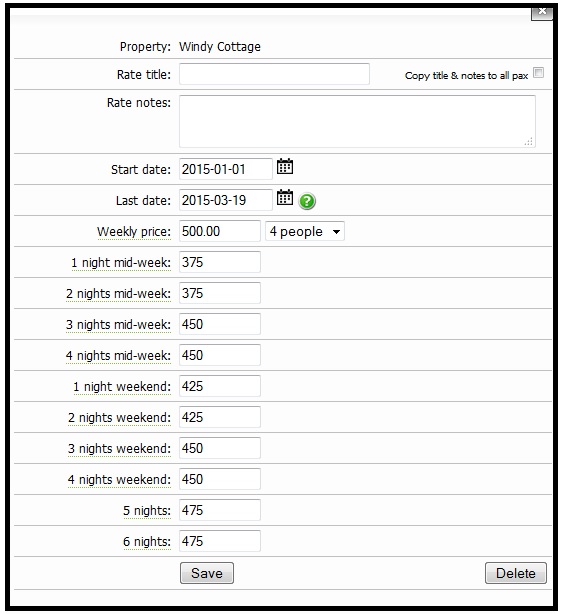Edit the 6 nights price field
The height and width of the screenshot is (614, 563).
[x=220, y=541]
